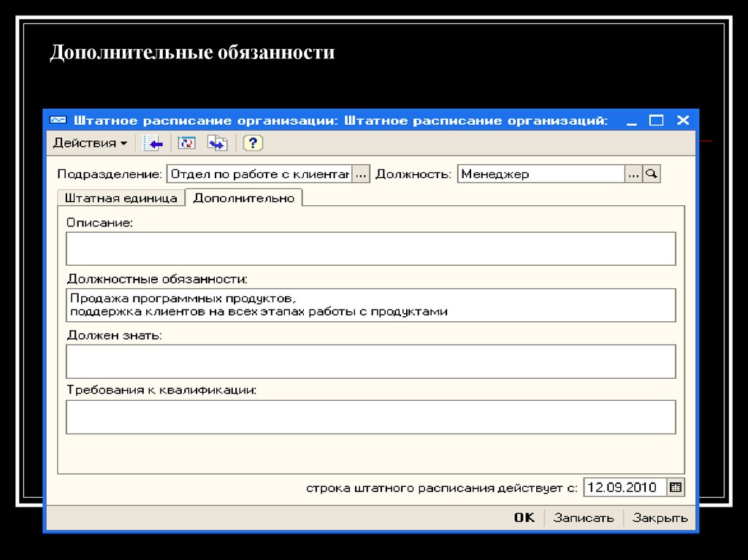Open help with the question mark icon

(253, 143)
